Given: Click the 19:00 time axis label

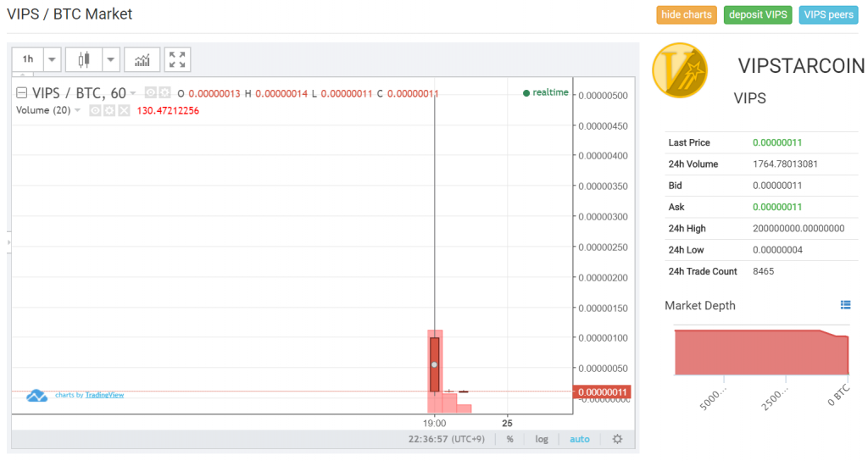Looking at the screenshot, I should tap(434, 424).
